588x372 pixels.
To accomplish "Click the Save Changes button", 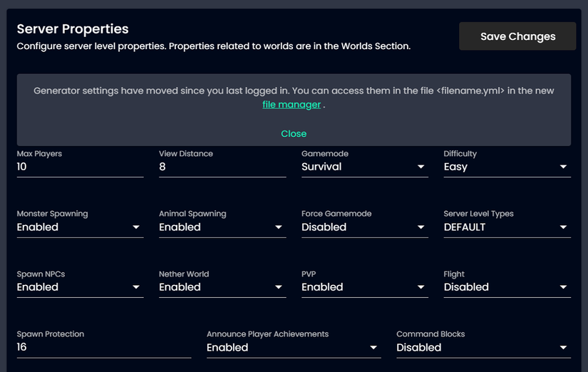I will point(517,36).
